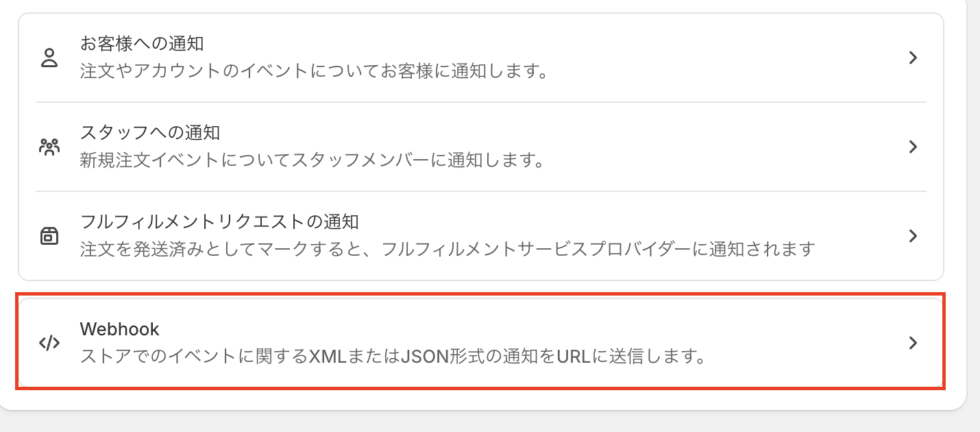Click the box icon beside フルフィルメントリクエストの通知

[49, 236]
